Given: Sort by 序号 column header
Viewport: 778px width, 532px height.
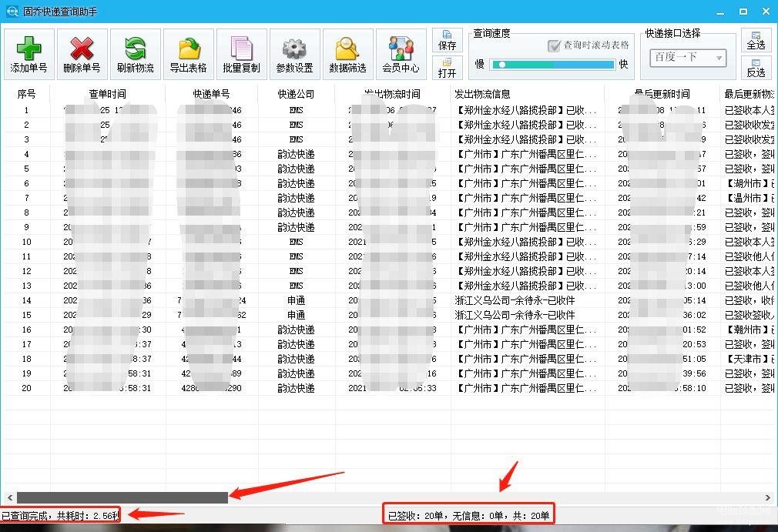Looking at the screenshot, I should point(26,94).
